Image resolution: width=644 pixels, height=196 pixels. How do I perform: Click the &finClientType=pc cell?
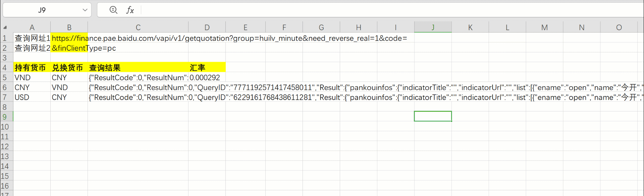click(69, 48)
